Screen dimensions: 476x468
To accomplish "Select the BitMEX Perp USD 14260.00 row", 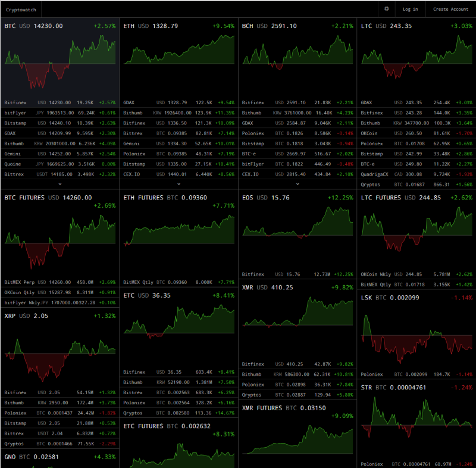I will (x=60, y=282).
